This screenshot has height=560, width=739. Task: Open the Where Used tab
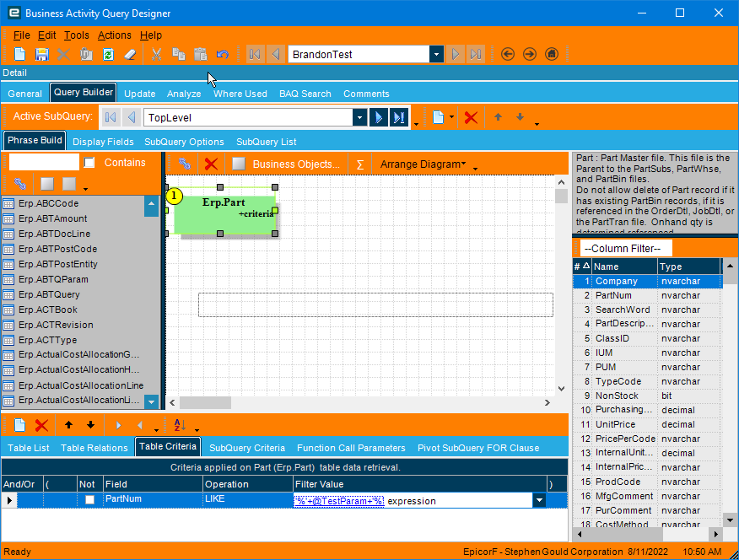(240, 94)
